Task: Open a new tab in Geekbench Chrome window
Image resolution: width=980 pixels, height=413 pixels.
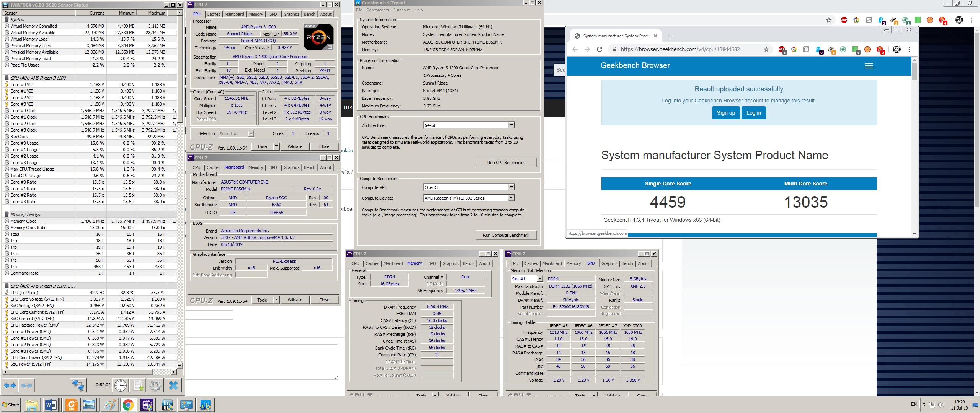Action: (670, 36)
